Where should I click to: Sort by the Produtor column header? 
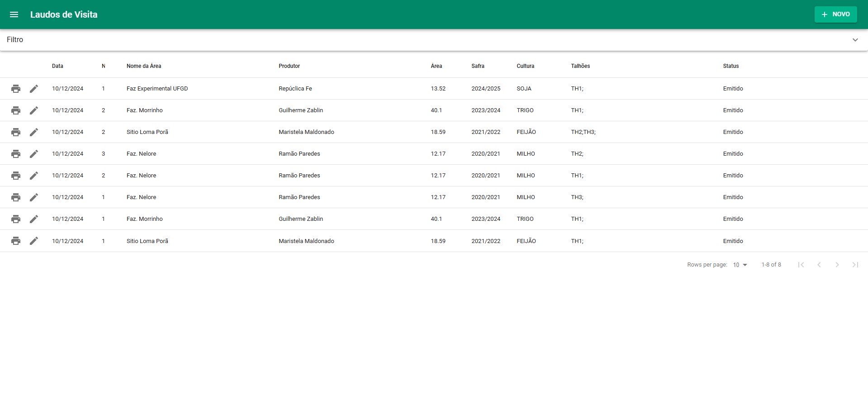coord(289,66)
